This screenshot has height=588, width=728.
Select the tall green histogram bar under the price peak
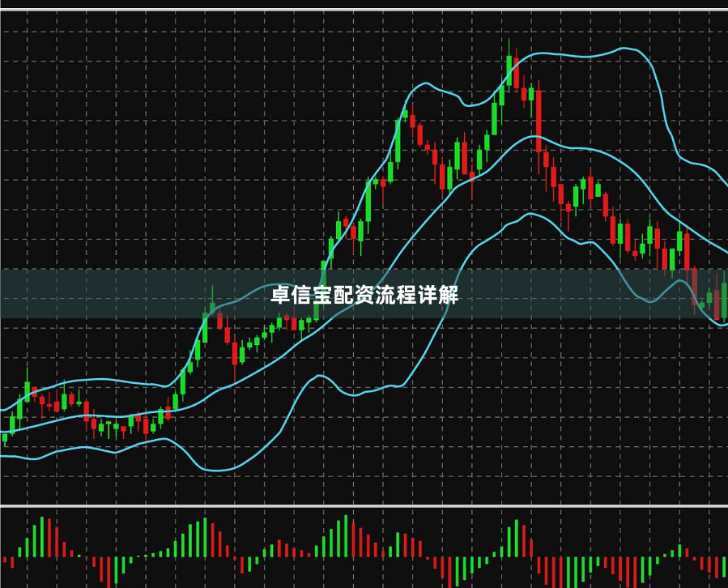(517, 539)
